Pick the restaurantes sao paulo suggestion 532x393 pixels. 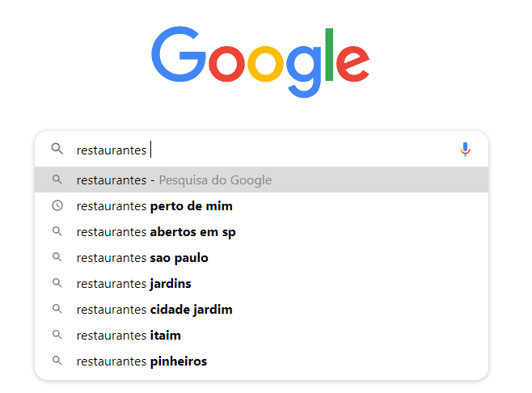pyautogui.click(x=261, y=257)
